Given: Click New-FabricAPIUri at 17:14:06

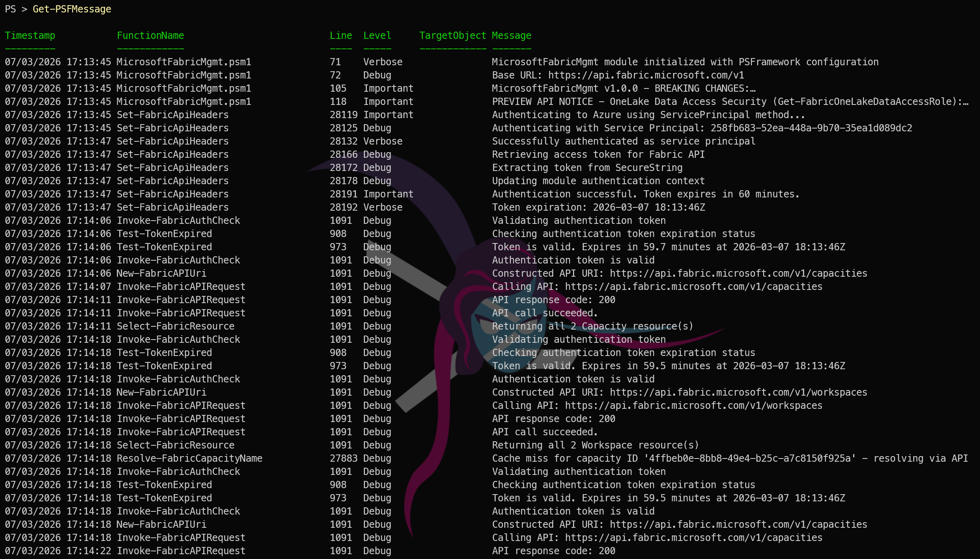Looking at the screenshot, I should click(162, 273).
